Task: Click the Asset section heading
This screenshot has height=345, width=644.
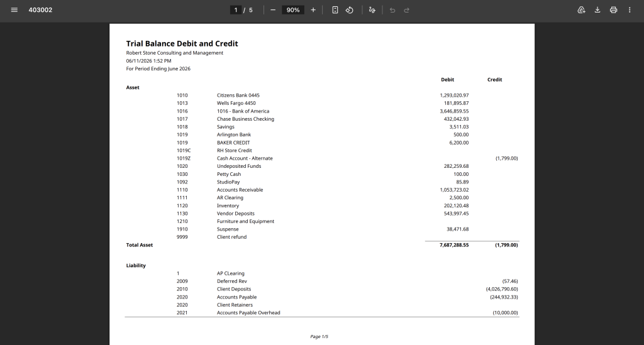Action: click(133, 87)
